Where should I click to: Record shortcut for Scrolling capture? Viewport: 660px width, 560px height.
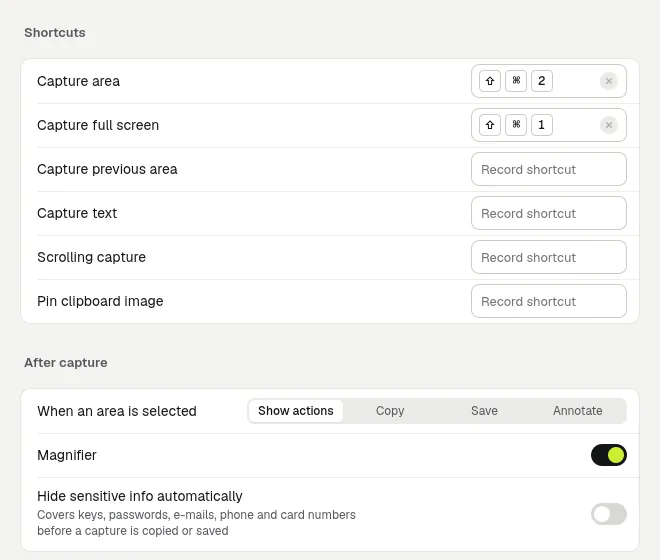(x=549, y=257)
